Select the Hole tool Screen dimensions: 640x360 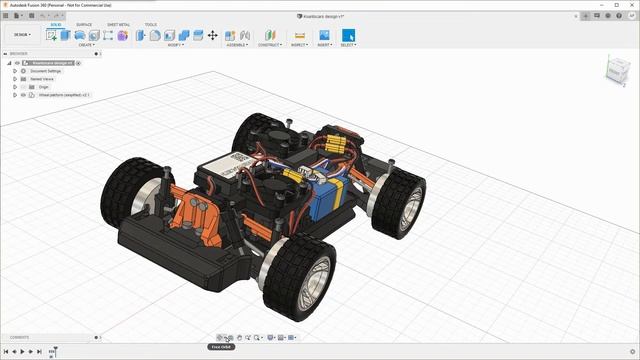[94, 36]
